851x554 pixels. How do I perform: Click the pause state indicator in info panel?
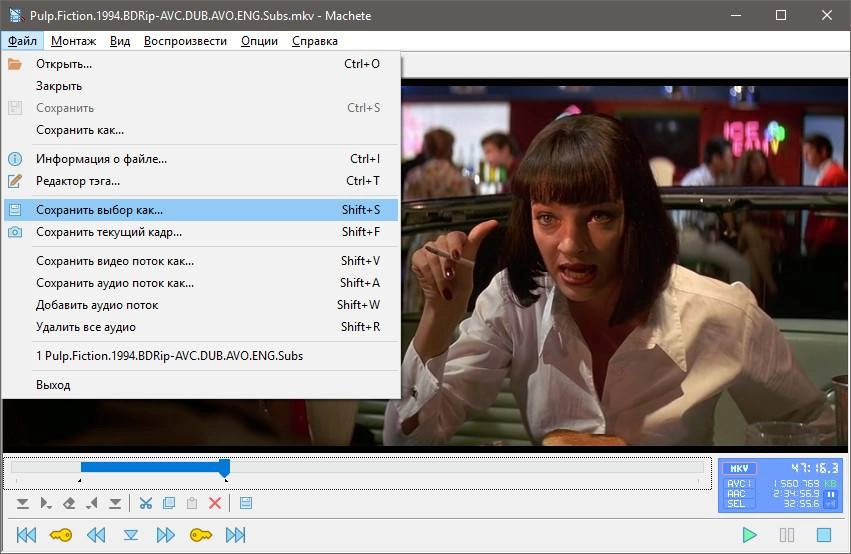[x=830, y=495]
